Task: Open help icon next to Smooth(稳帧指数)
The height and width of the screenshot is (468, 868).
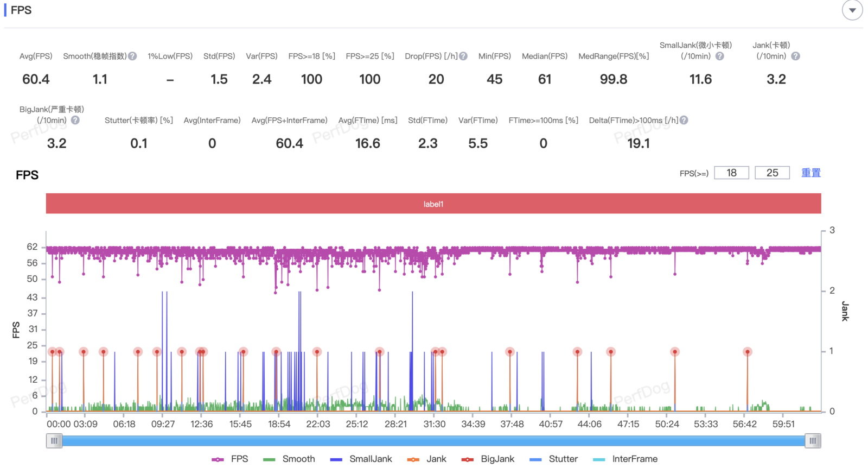Action: (132, 56)
